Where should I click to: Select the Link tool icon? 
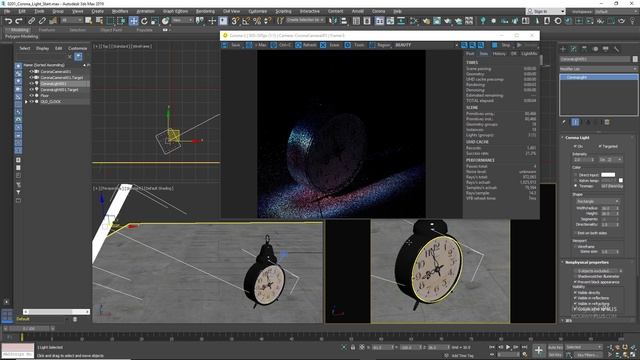pos(31,20)
